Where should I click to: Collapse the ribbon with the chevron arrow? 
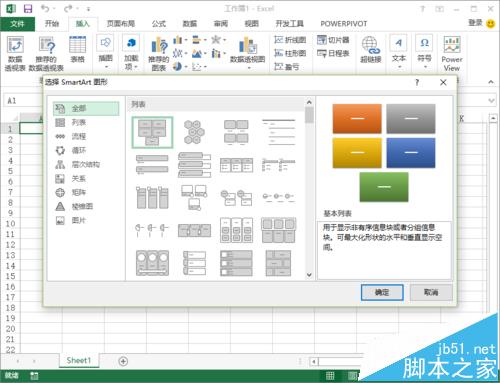pyautogui.click(x=491, y=82)
